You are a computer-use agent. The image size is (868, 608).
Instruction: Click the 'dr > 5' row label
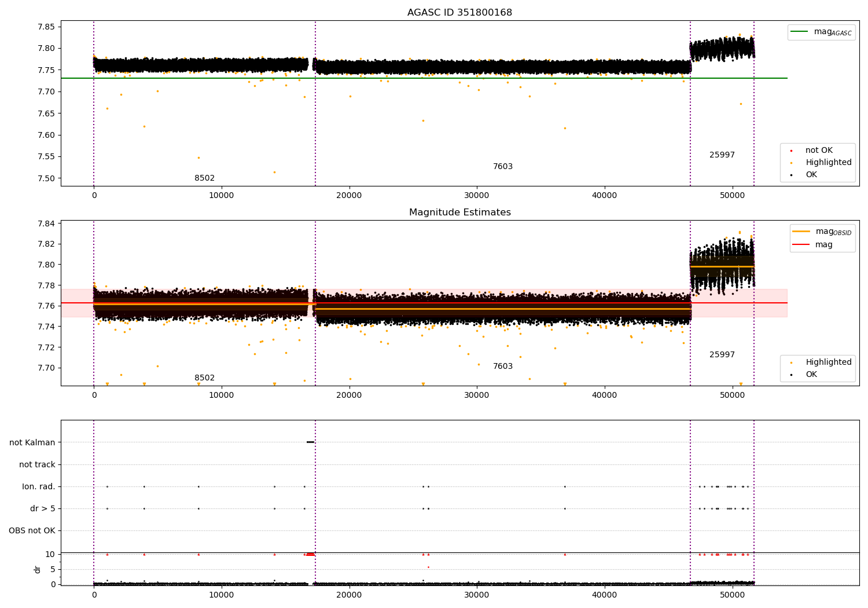pos(43,508)
